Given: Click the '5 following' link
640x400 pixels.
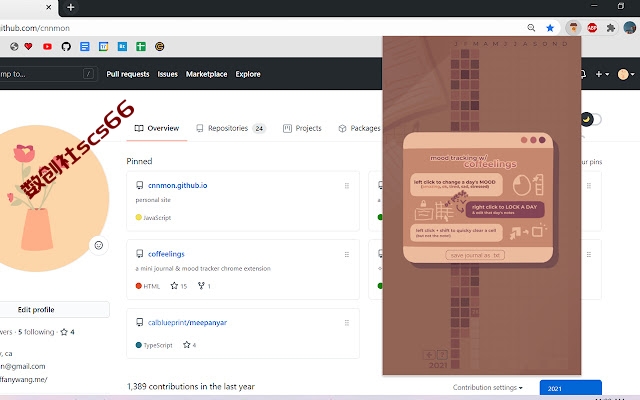Looking at the screenshot, I should (x=36, y=332).
